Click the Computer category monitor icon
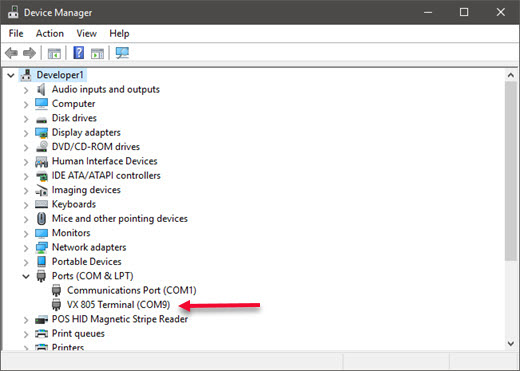 (x=41, y=104)
